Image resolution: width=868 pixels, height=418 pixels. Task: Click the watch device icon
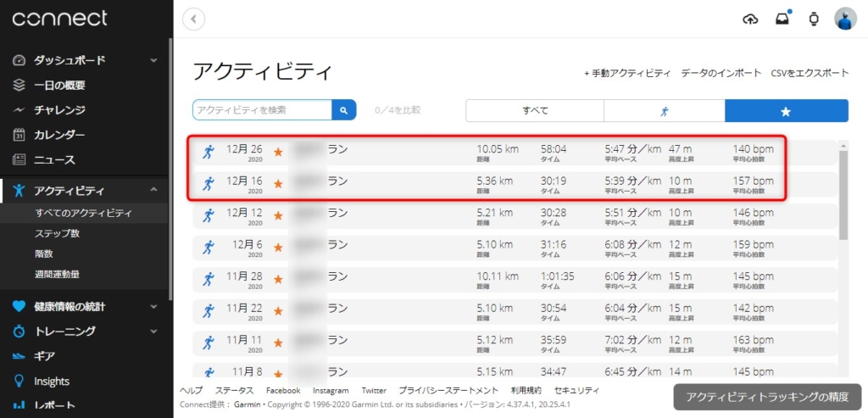(814, 19)
